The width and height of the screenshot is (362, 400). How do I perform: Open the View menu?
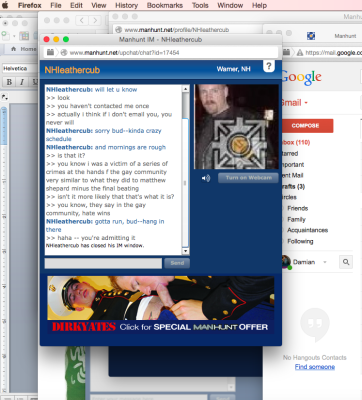(x=99, y=5)
